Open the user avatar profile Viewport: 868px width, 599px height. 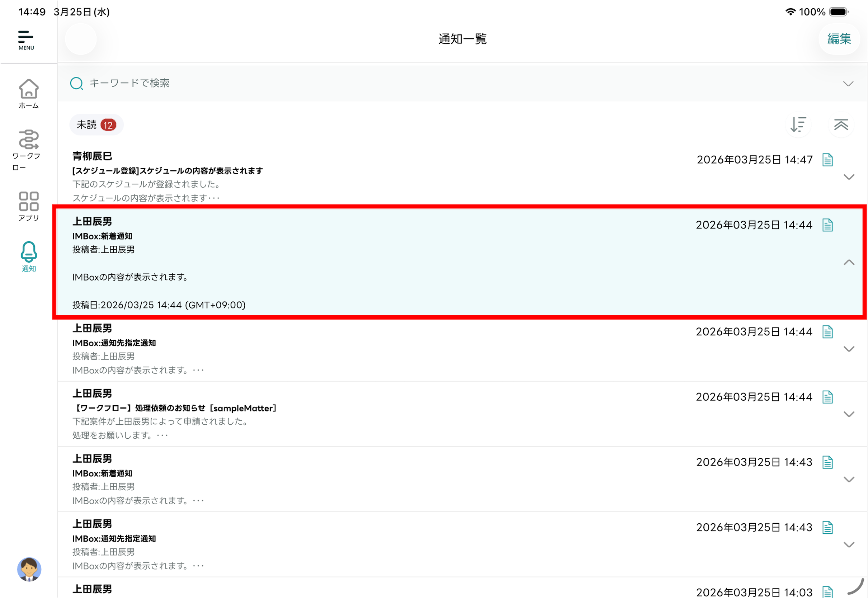coord(29,569)
